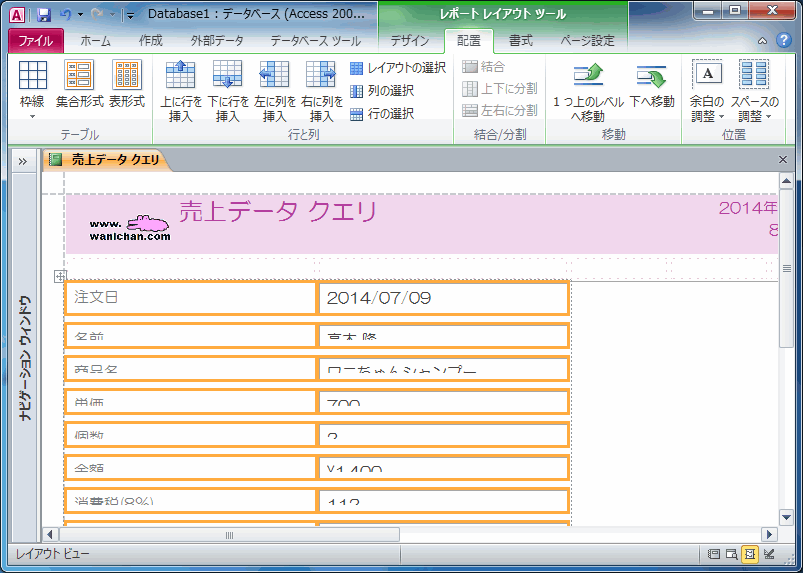
Task: Open Access Help question mark icon
Action: coord(784,40)
